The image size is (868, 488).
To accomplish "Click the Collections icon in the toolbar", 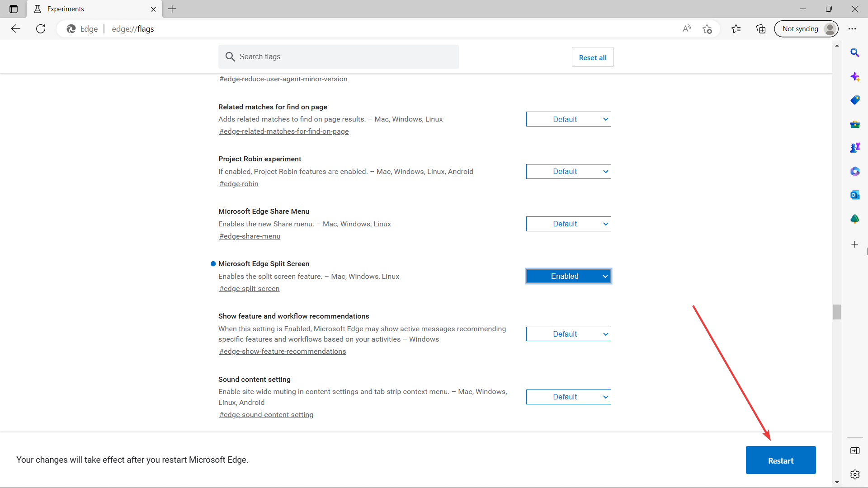I will click(761, 29).
